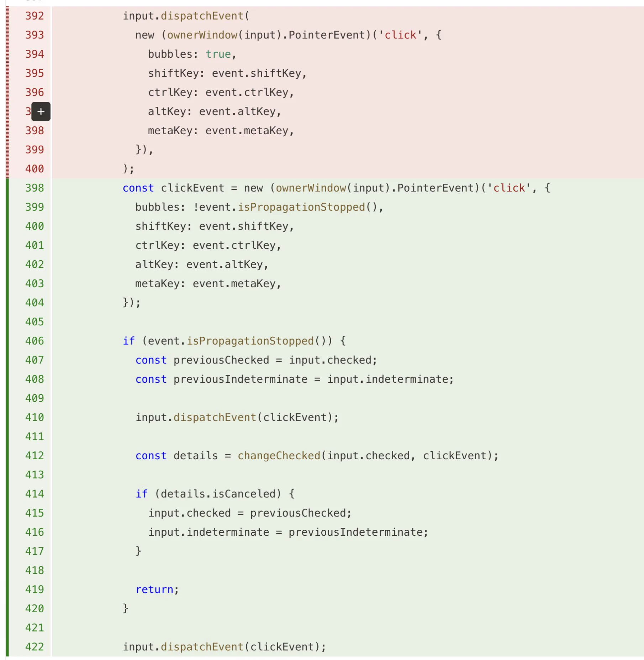The width and height of the screenshot is (644, 660).
Task: Select line number 402 in the gutter
Action: tap(35, 264)
